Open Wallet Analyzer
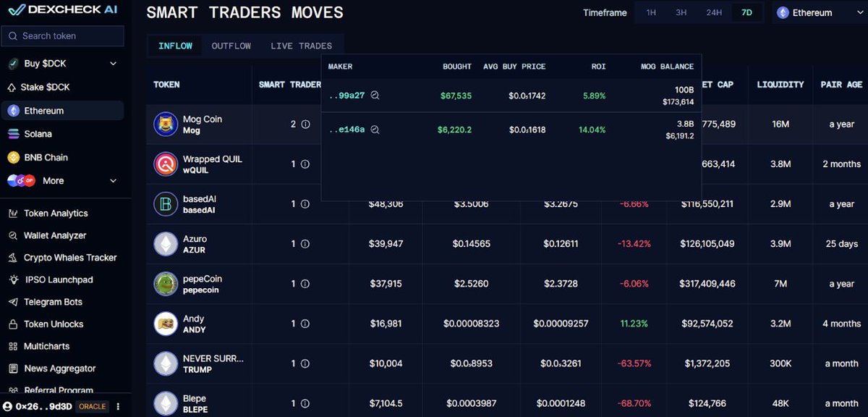868x417 pixels. pos(55,235)
